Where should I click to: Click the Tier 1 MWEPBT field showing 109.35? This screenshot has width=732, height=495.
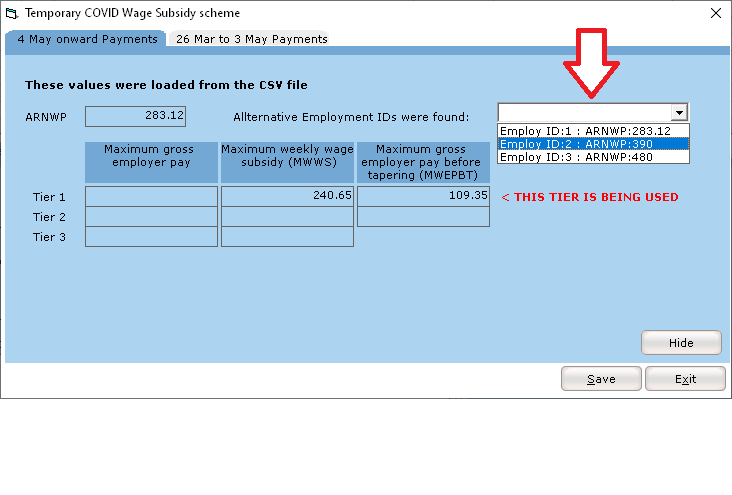(x=423, y=196)
